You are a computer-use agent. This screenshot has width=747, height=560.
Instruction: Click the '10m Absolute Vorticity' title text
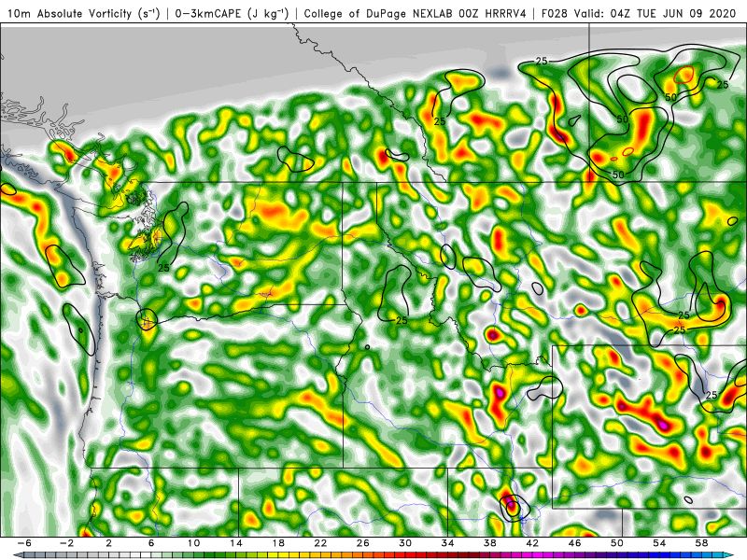pyautogui.click(x=69, y=13)
